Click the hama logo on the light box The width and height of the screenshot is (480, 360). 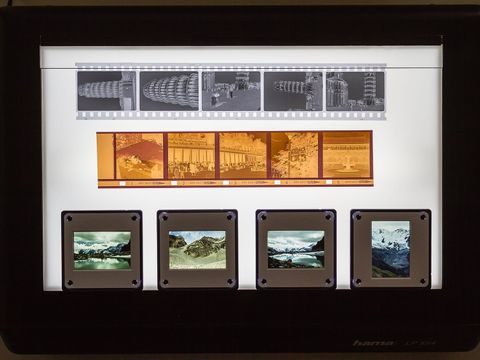click(x=373, y=343)
